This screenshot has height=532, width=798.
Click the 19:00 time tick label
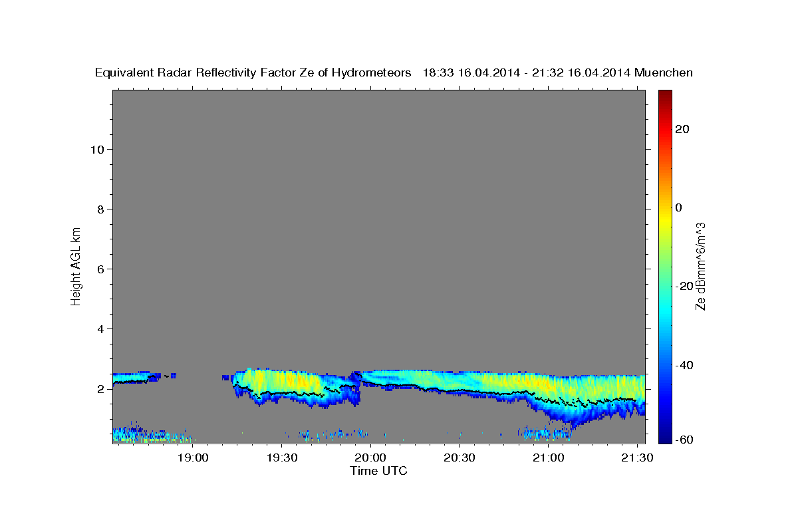(x=193, y=458)
